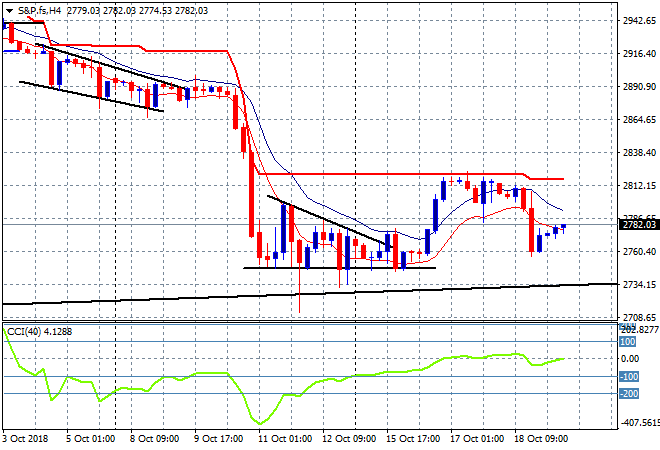Click the -407.5615 CCI scale value
This screenshot has width=660, height=450.
click(639, 423)
